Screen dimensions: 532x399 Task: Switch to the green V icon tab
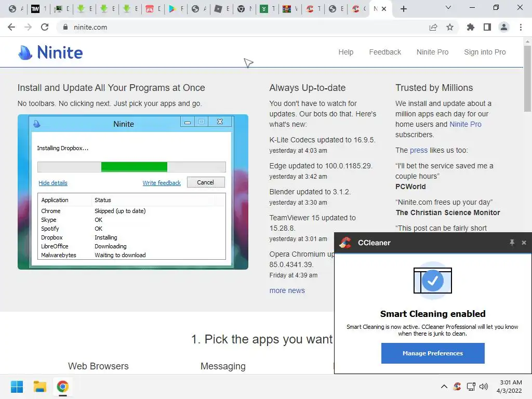click(267, 9)
